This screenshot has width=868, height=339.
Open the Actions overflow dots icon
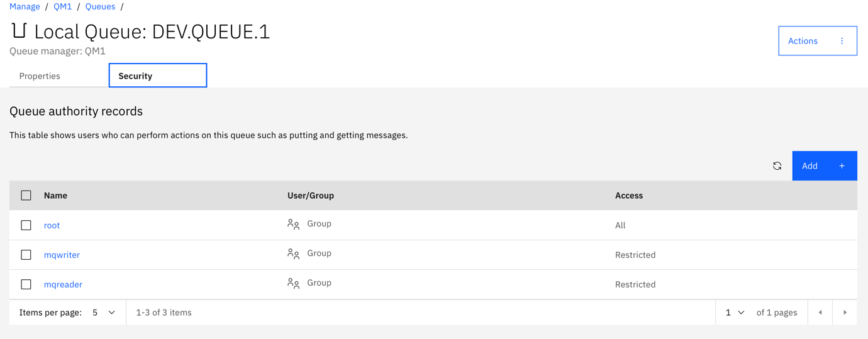tap(842, 41)
